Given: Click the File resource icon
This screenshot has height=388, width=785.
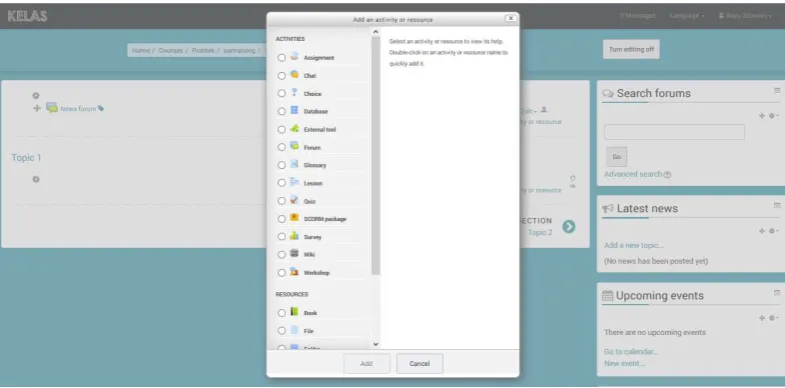Looking at the screenshot, I should click(x=294, y=330).
